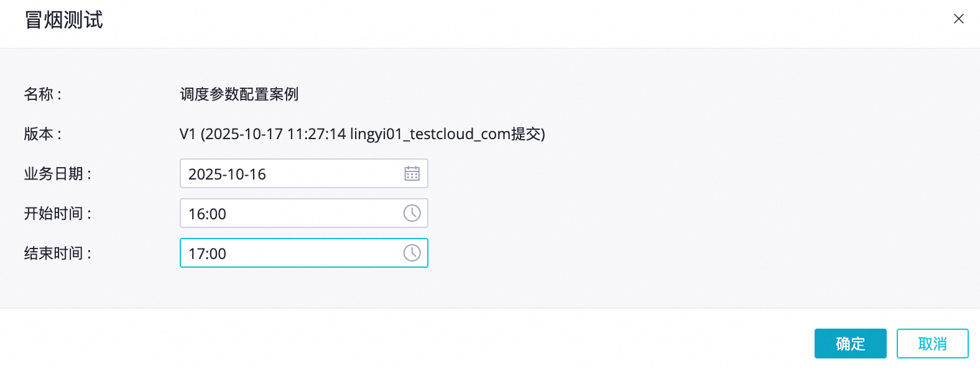Screen dimensions: 980x369
Task: Click the V1 version number text
Action: (x=187, y=134)
